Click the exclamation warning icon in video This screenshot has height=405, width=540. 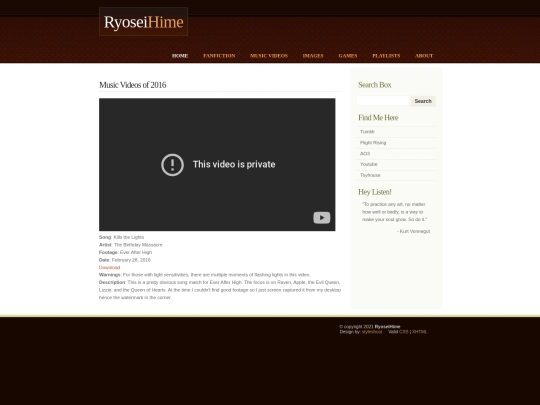172,165
